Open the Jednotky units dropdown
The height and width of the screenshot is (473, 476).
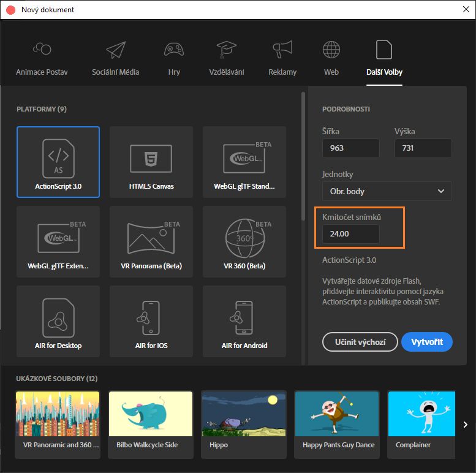click(x=387, y=191)
